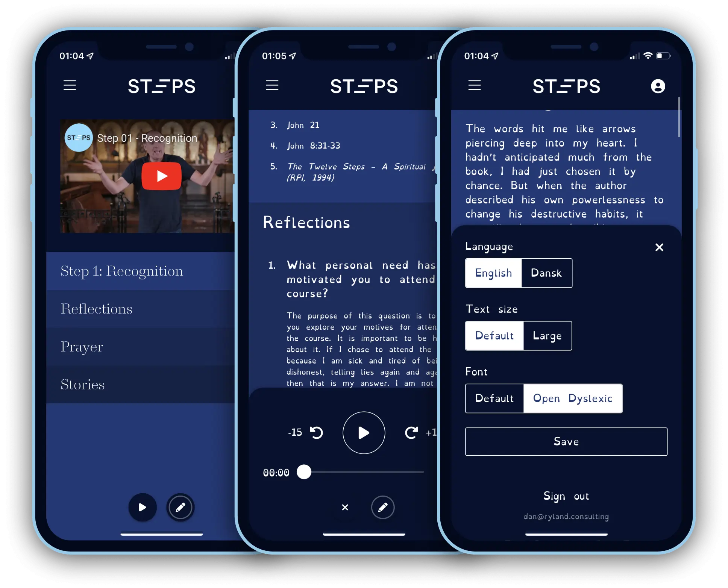Play audio on second screen
The width and height of the screenshot is (728, 588).
[363, 432]
